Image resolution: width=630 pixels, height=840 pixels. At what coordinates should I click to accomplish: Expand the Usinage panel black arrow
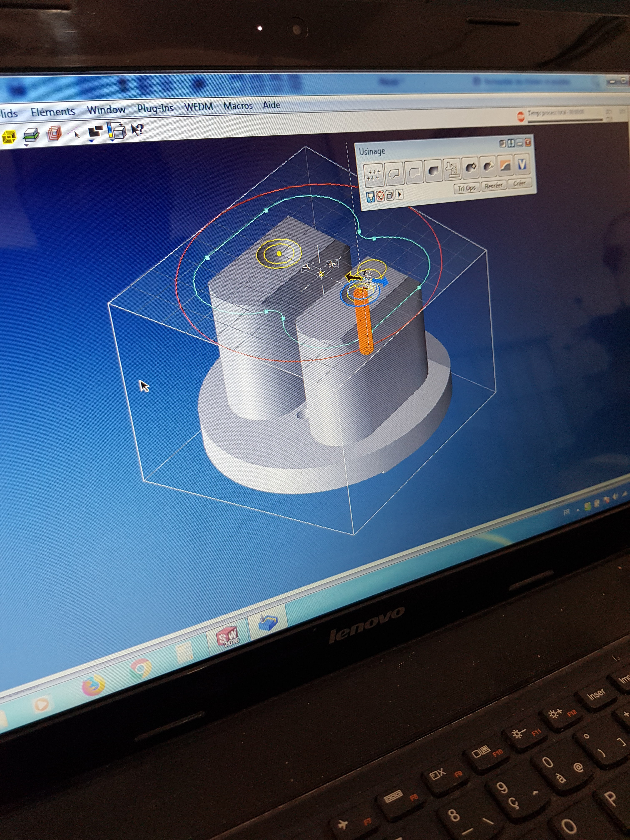[400, 195]
